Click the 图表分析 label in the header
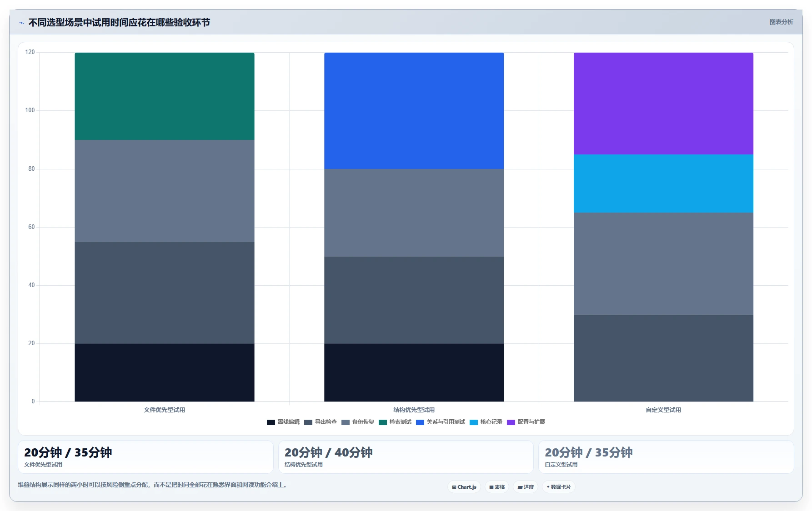This screenshot has height=511, width=812. coord(781,22)
